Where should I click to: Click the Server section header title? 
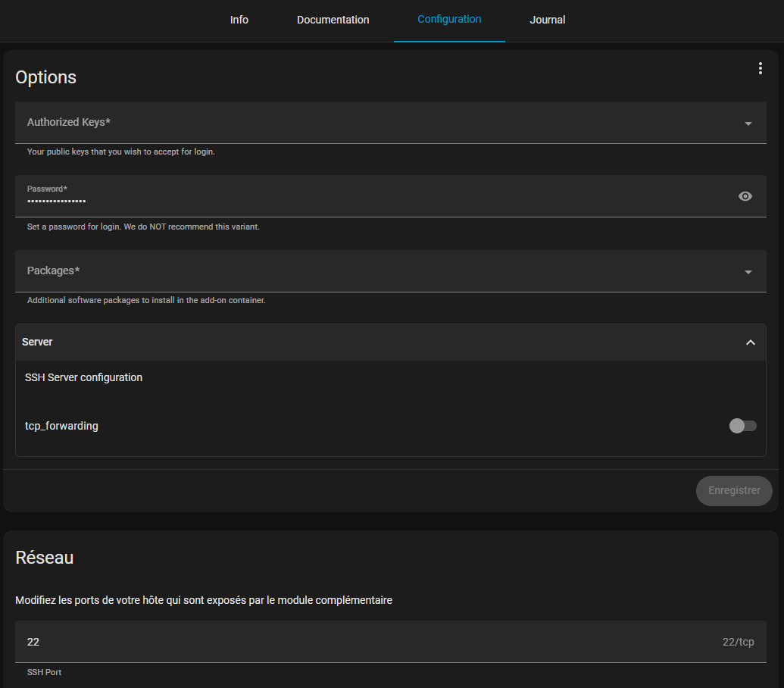(37, 342)
